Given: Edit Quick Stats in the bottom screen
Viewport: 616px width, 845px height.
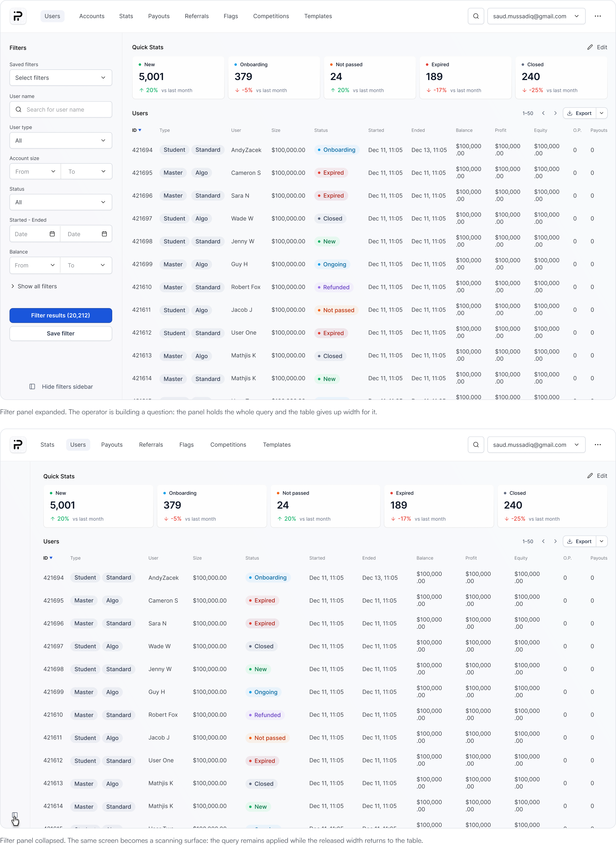Looking at the screenshot, I should (597, 476).
